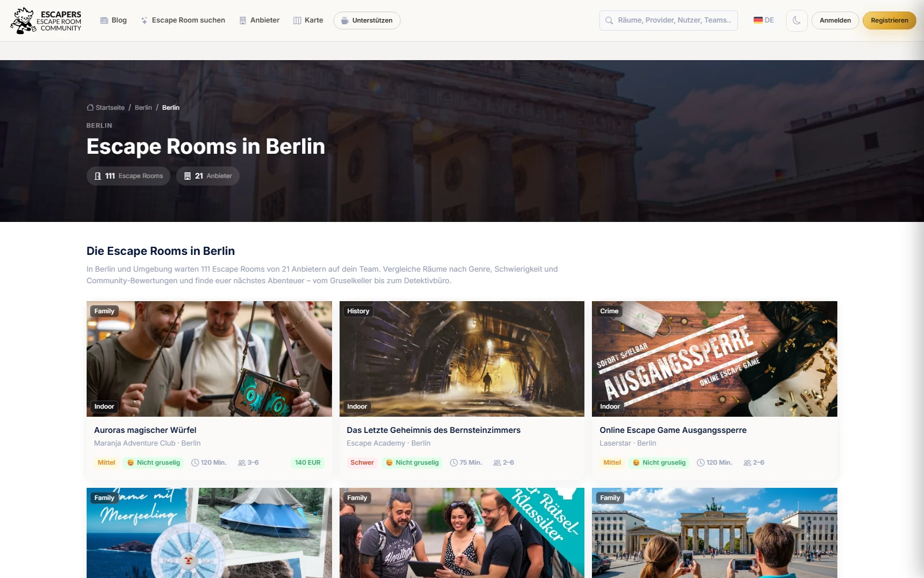Screen dimensions: 924x578
Task: Open Escape Room suchen page
Action: click(182, 20)
